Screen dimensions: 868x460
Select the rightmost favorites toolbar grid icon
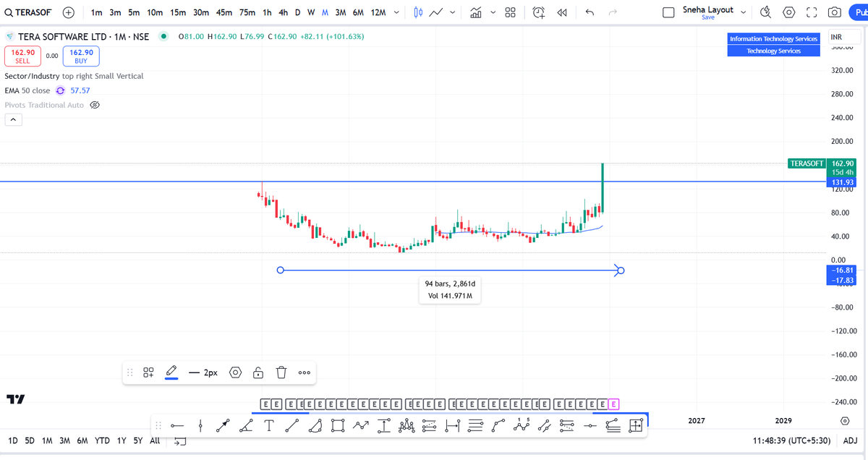click(x=636, y=426)
